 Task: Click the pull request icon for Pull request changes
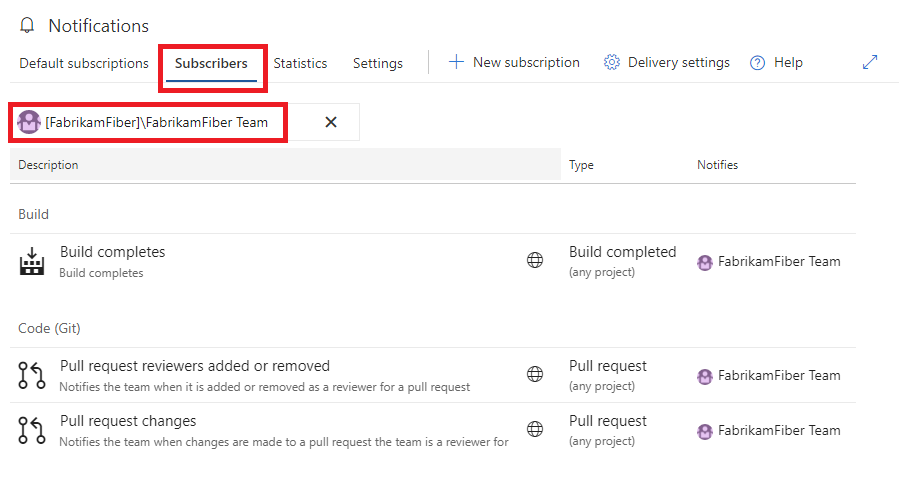click(x=33, y=429)
